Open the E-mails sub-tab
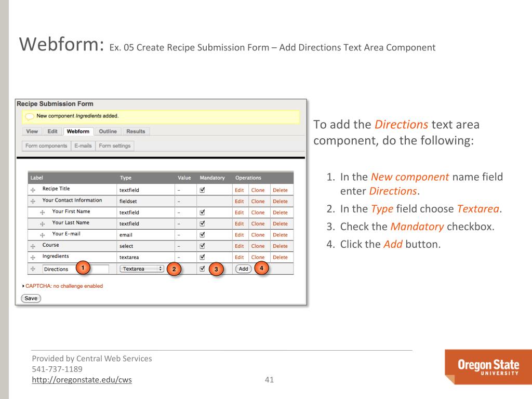Screen dimensions: 532x399 tap(83, 146)
